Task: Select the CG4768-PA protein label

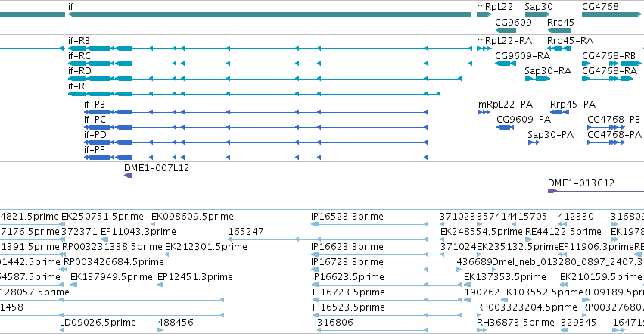Action: tap(614, 135)
